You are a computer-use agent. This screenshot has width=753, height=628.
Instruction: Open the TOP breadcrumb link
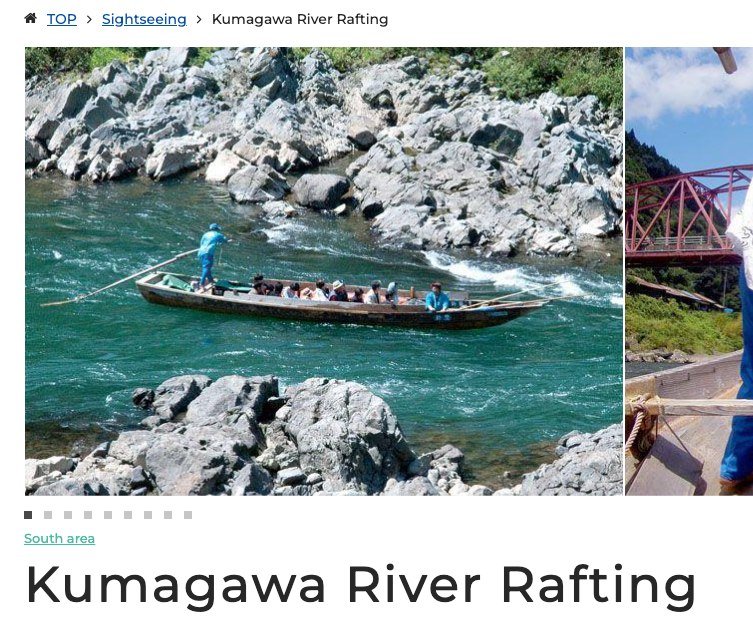click(x=61, y=19)
